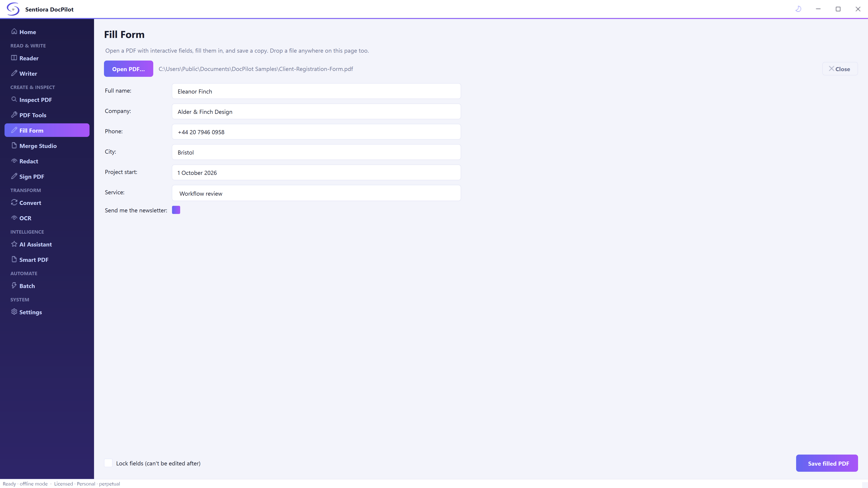Viewport: 868px width, 488px height.
Task: Click the Merge Studio page icon
Action: [x=14, y=145]
